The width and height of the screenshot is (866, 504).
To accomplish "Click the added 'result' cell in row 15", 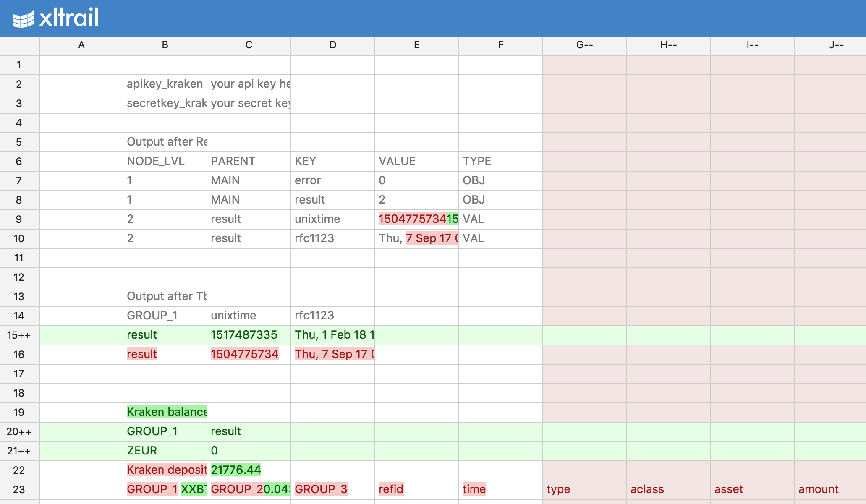I will tap(165, 335).
